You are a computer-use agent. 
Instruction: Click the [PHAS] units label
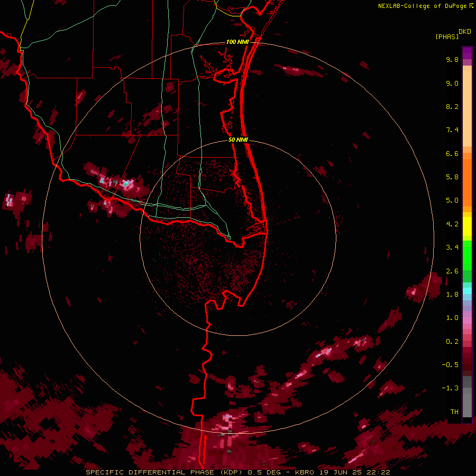pyautogui.click(x=447, y=36)
